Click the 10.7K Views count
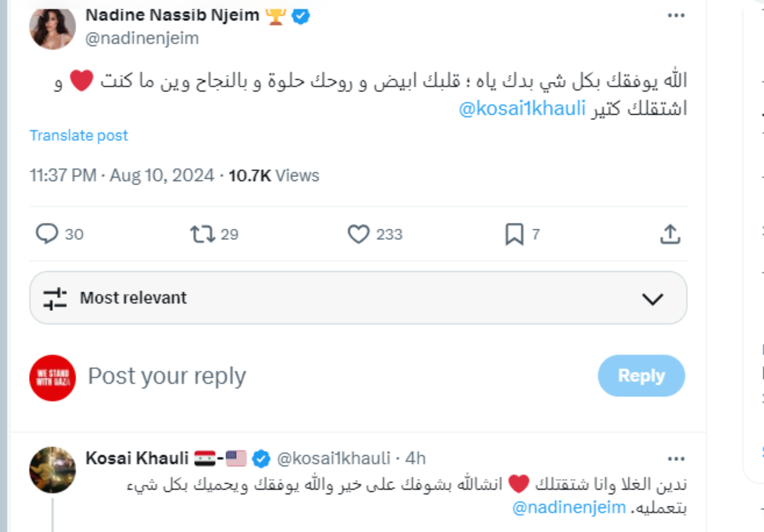764x532 pixels. pos(274,176)
